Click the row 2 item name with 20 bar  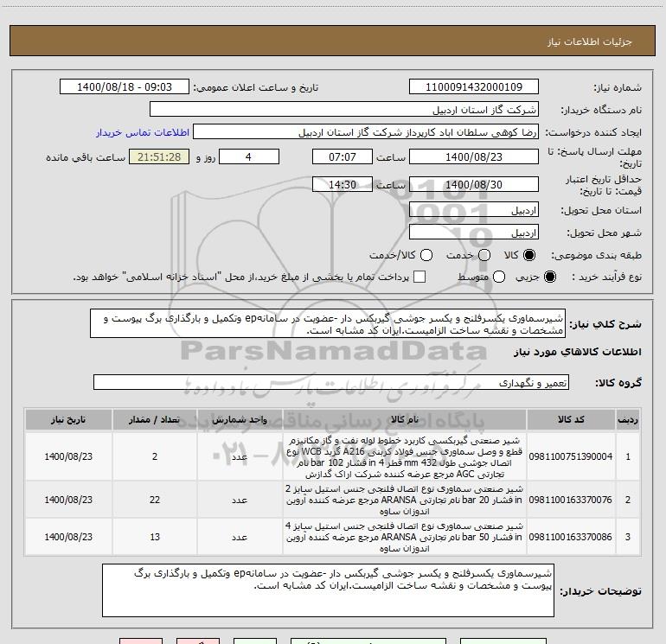click(x=405, y=501)
